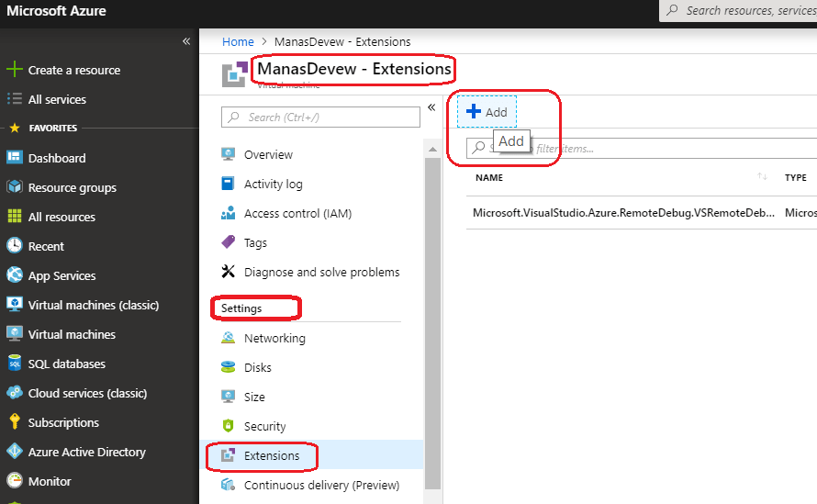Click the Subscriptions key icon
Image resolution: width=817 pixels, height=504 pixels.
(x=15, y=421)
